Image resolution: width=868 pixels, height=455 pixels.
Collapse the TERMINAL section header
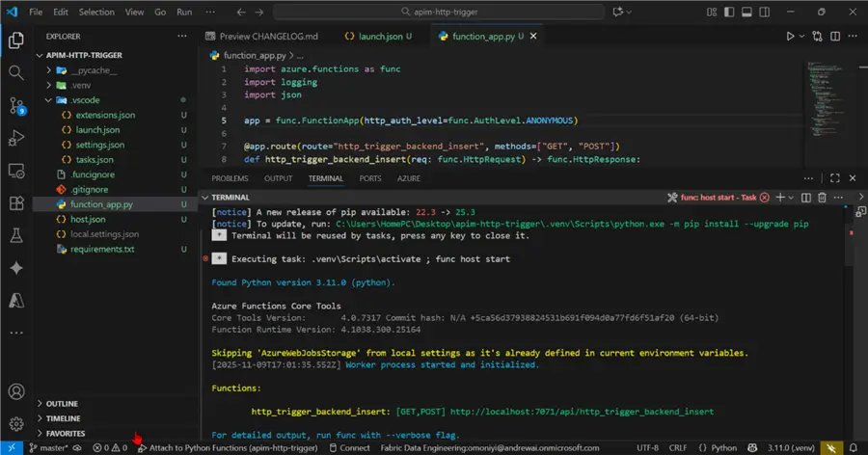pyautogui.click(x=205, y=197)
